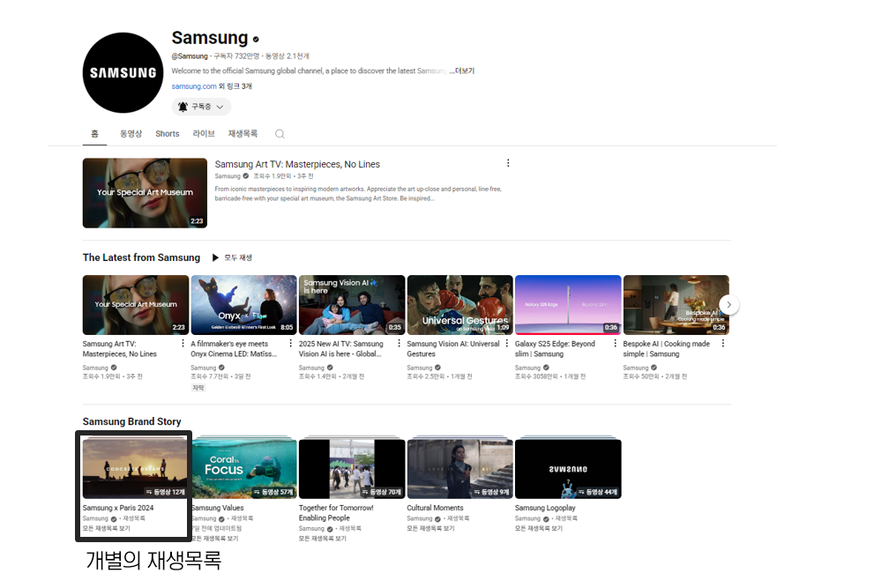Play the featured Your Special Art Museum thumbnail
Image resolution: width=889 pixels, height=588 pixels.
coord(145,193)
